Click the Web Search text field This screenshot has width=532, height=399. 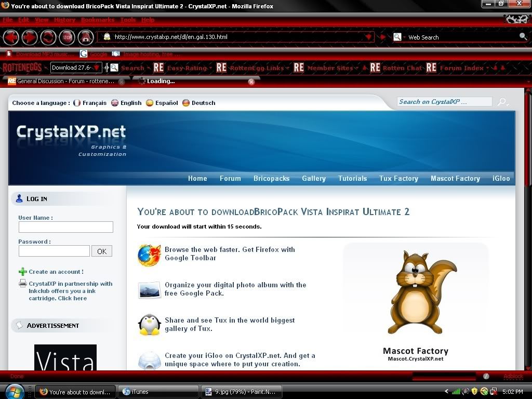point(462,37)
